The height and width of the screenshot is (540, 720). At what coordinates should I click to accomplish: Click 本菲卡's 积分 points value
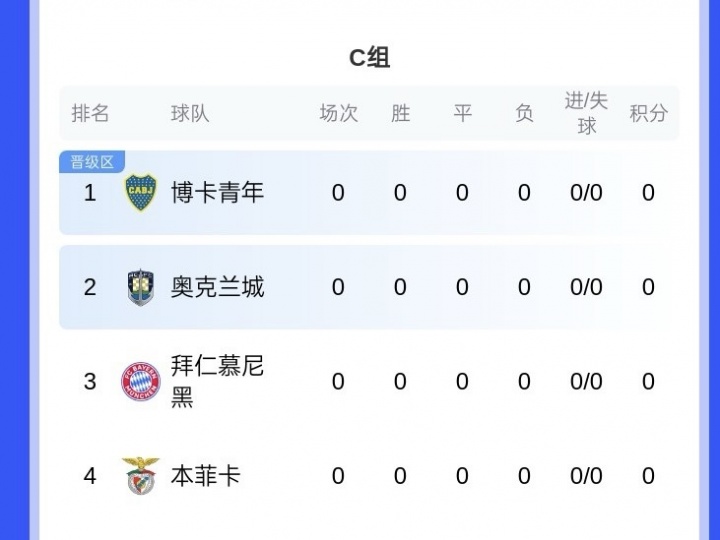point(648,476)
